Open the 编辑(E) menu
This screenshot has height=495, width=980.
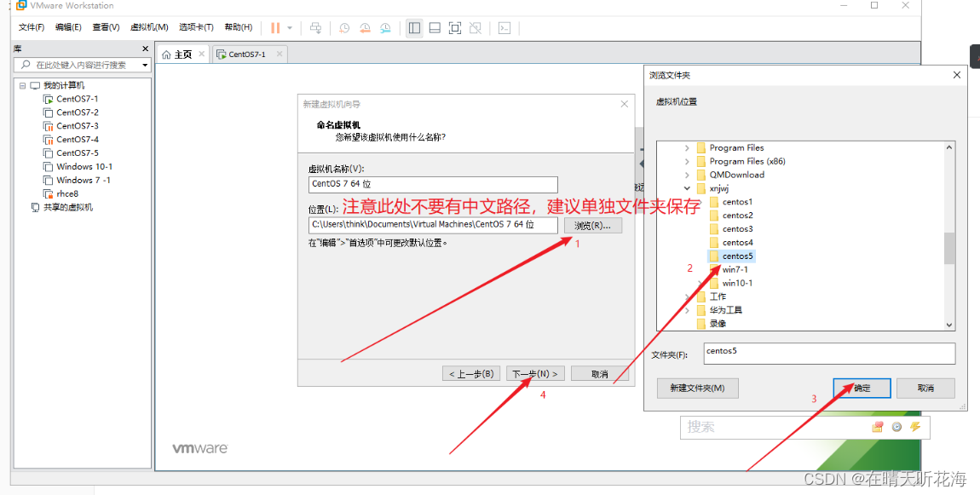pyautogui.click(x=68, y=27)
